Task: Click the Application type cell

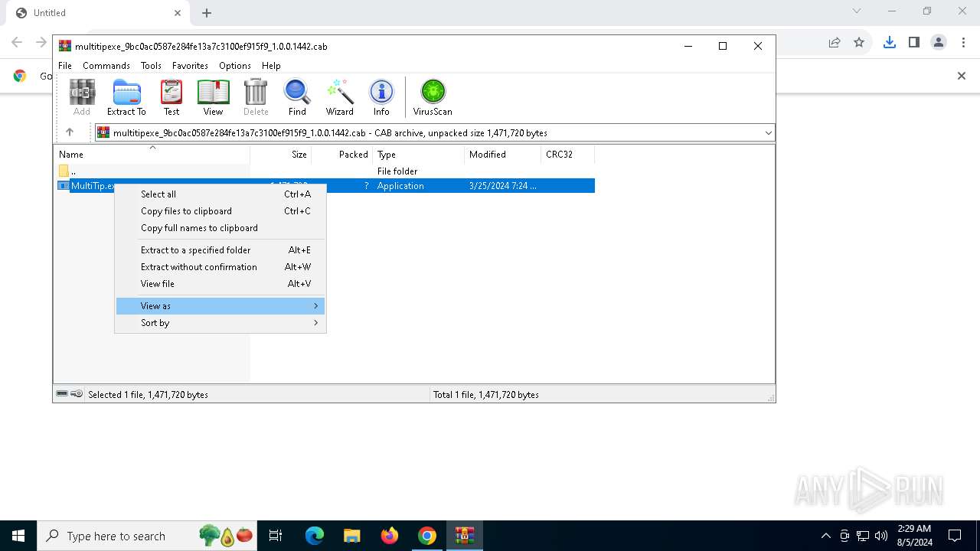Action: click(x=400, y=186)
